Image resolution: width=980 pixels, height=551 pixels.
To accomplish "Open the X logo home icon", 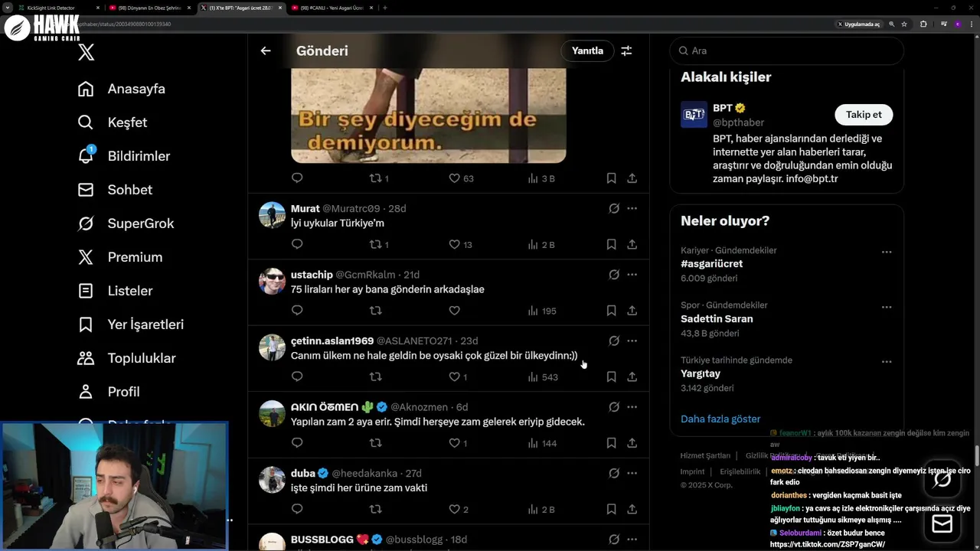I will click(x=87, y=52).
